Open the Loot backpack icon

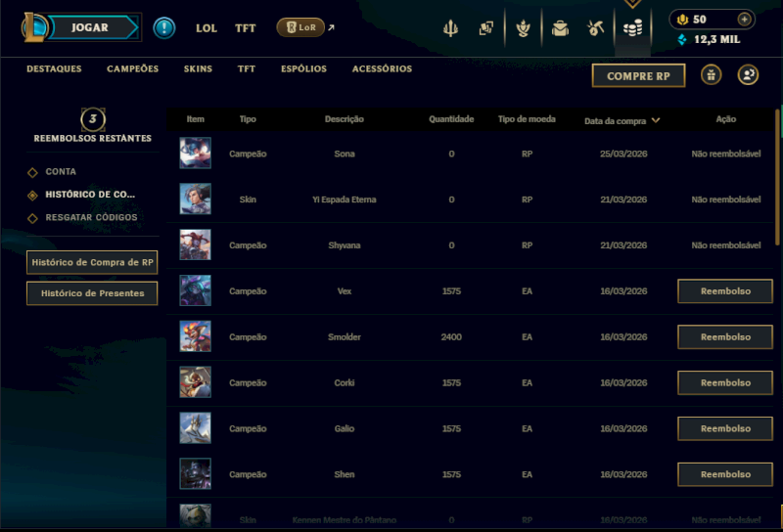click(x=560, y=28)
